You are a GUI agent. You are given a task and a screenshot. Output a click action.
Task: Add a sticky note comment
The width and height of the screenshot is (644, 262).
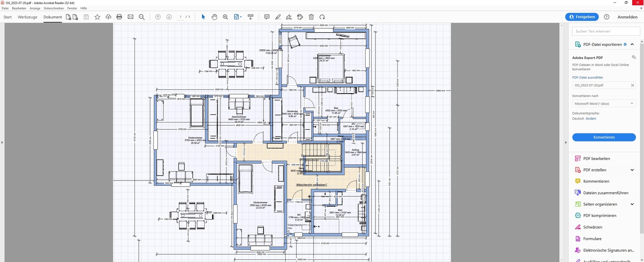267,17
